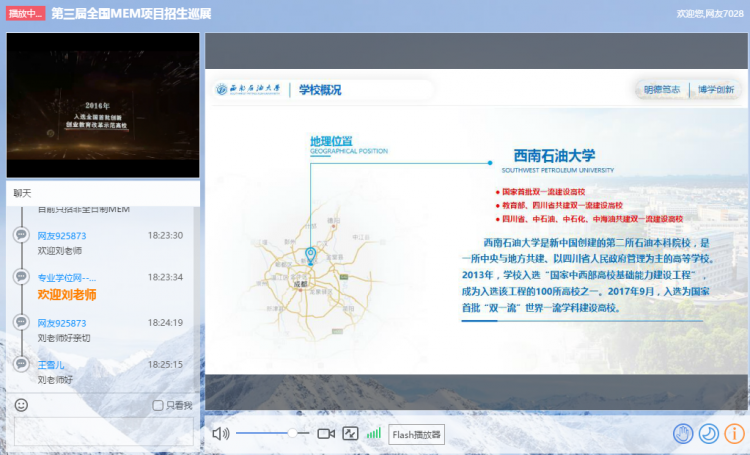Click the 18:25:15 timestamp
750x455 pixels.
click(165, 365)
